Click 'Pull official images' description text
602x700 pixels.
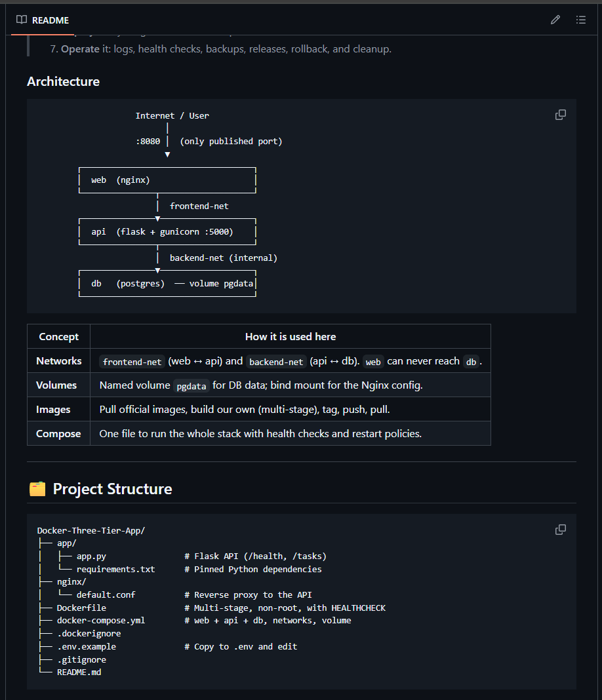click(245, 410)
